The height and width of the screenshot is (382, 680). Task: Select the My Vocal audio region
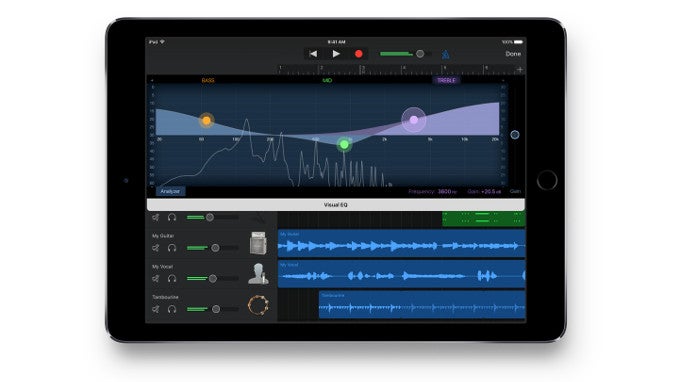point(402,274)
